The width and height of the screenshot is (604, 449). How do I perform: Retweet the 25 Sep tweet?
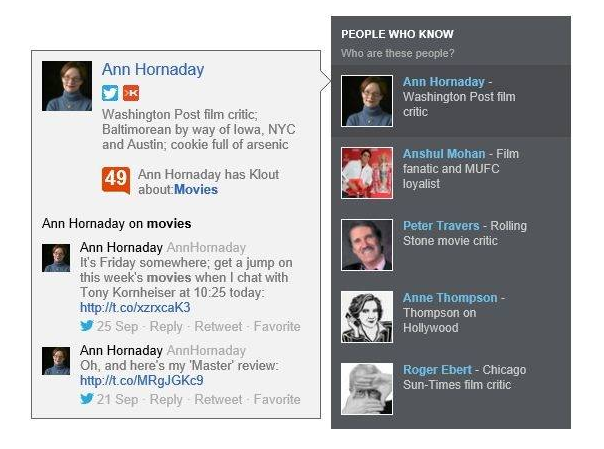tap(218, 326)
